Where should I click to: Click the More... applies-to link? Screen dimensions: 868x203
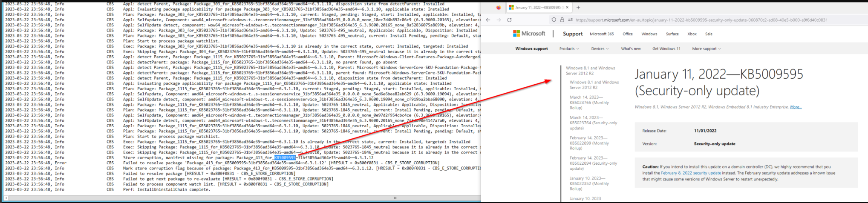(796, 107)
